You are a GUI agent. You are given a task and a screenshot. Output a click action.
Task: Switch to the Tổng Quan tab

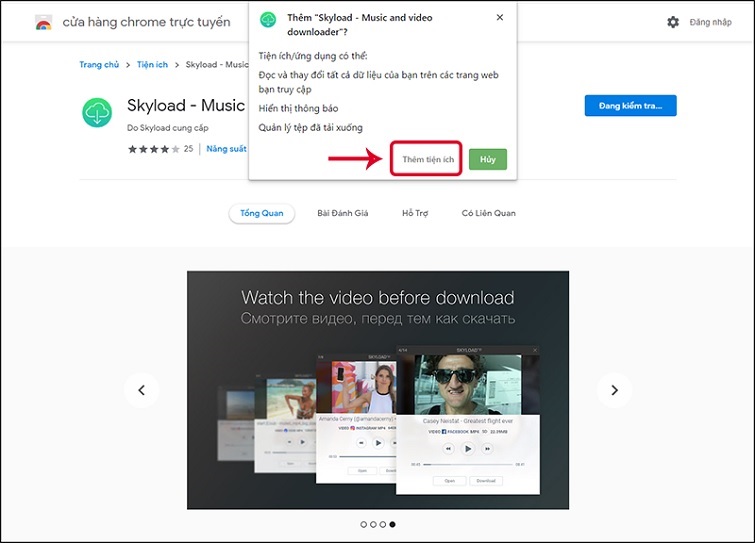(262, 213)
